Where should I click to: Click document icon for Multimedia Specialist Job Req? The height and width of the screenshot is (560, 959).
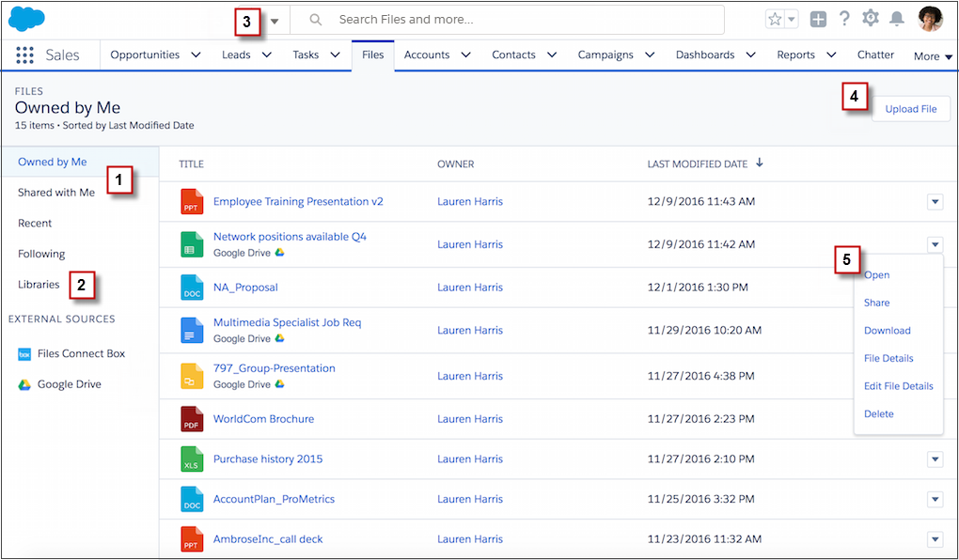click(192, 330)
